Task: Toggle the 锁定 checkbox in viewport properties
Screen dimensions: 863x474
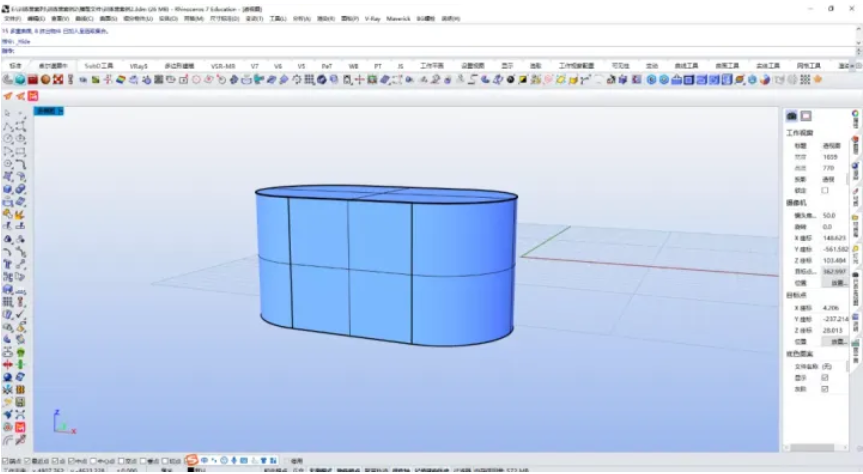Action: [x=825, y=190]
